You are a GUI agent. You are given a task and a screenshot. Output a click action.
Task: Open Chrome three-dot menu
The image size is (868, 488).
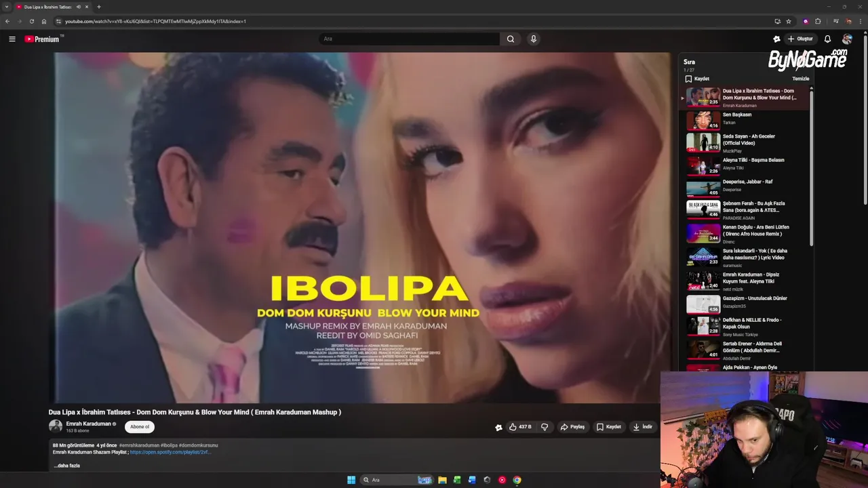(861, 21)
